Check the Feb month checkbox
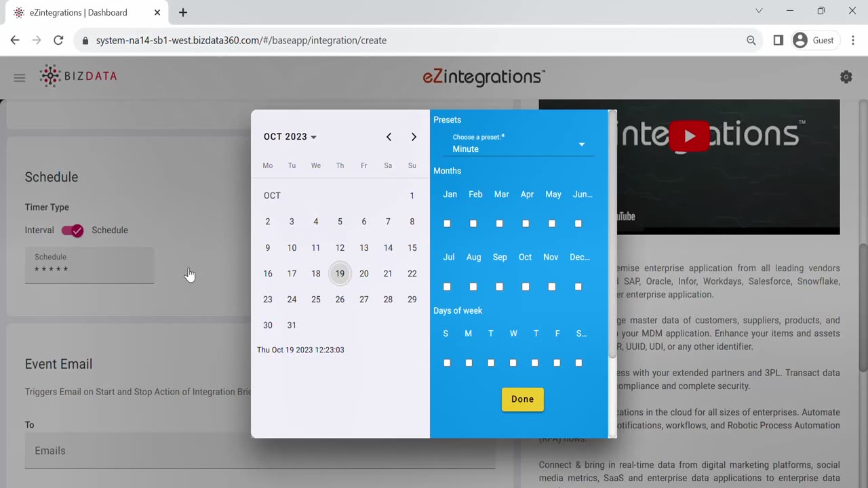This screenshot has width=868, height=488. coord(473,224)
